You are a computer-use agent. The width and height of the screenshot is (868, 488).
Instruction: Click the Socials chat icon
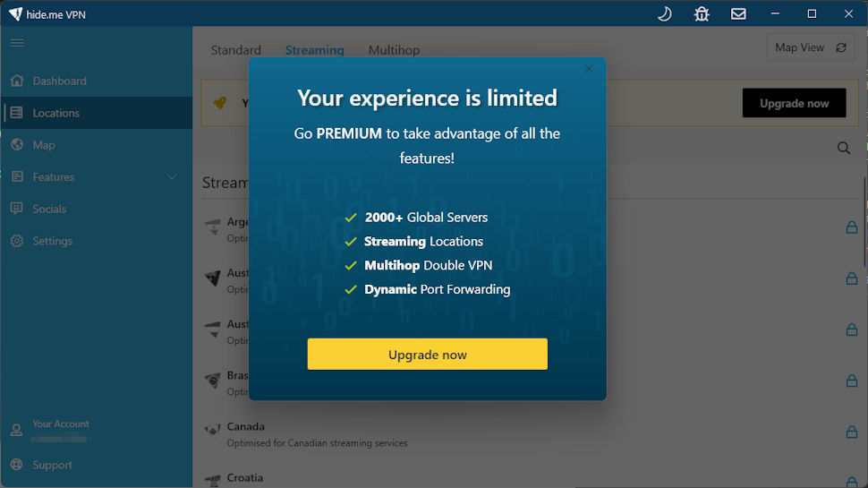17,209
